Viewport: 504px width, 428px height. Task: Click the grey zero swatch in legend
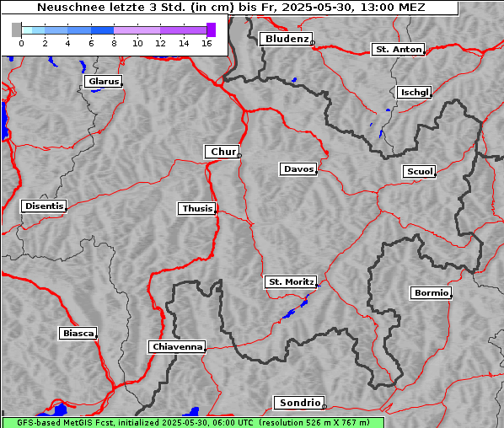tap(16, 29)
